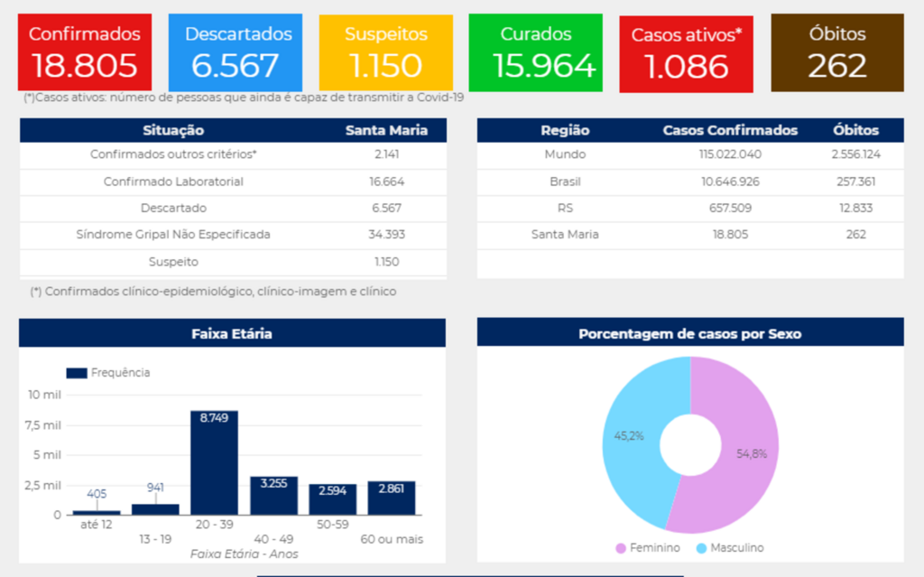Click the Situação column header

click(x=173, y=130)
